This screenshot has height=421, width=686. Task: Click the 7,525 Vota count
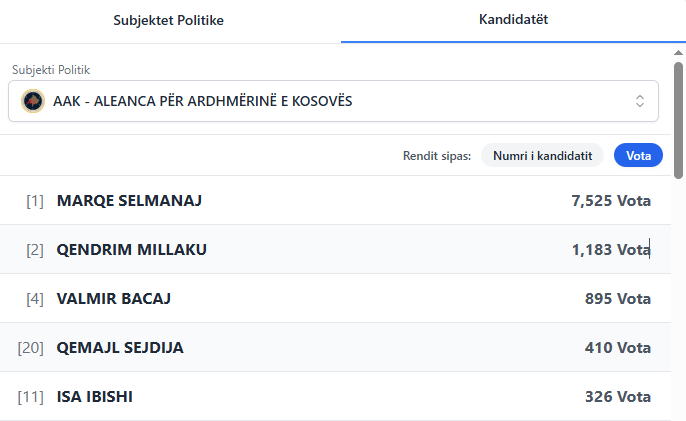tap(611, 200)
